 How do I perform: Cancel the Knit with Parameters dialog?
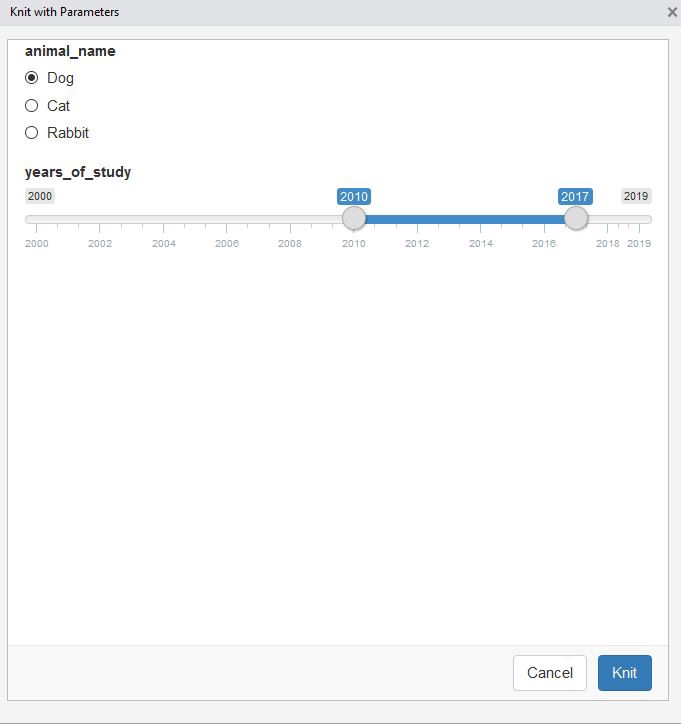click(549, 673)
